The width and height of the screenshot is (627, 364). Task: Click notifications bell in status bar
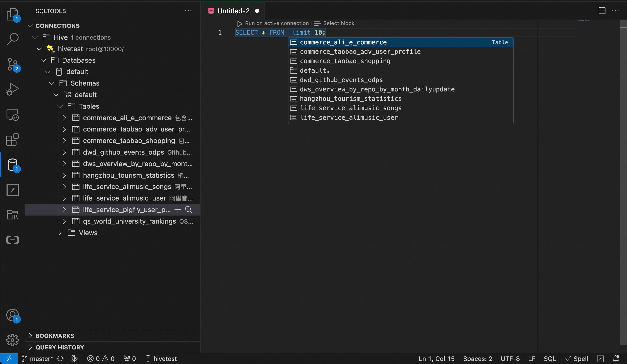(x=616, y=359)
